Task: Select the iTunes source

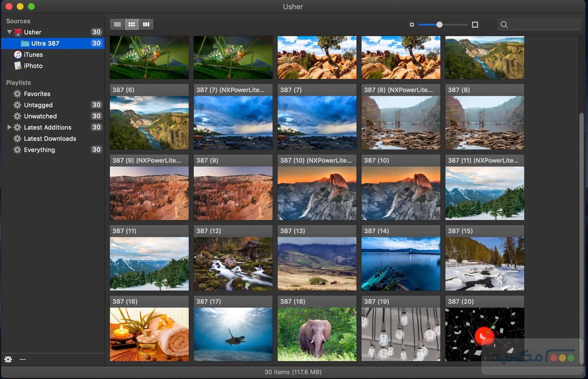Action: click(x=33, y=55)
